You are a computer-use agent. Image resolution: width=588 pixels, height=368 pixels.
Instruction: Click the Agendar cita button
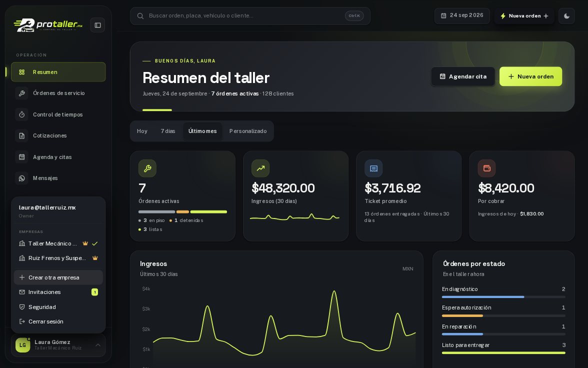click(463, 76)
